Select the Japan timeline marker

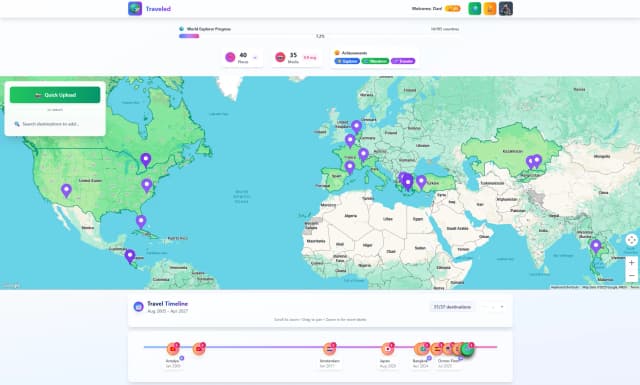point(388,349)
